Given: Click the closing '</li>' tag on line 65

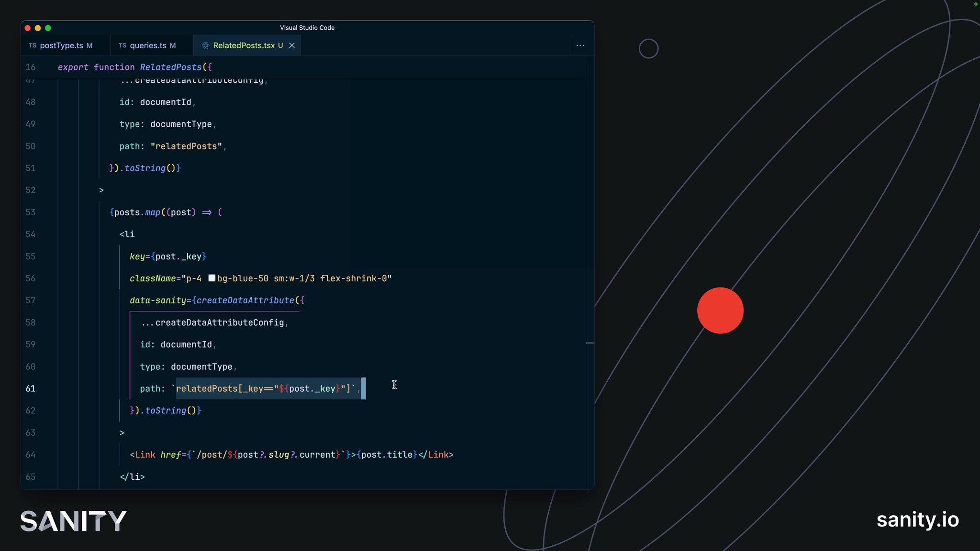Looking at the screenshot, I should [x=132, y=476].
